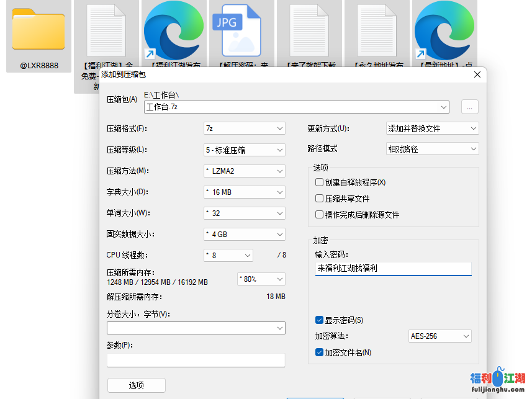Click into the 输入密码 password field
Viewport: 532px width, 399px height.
(392, 269)
